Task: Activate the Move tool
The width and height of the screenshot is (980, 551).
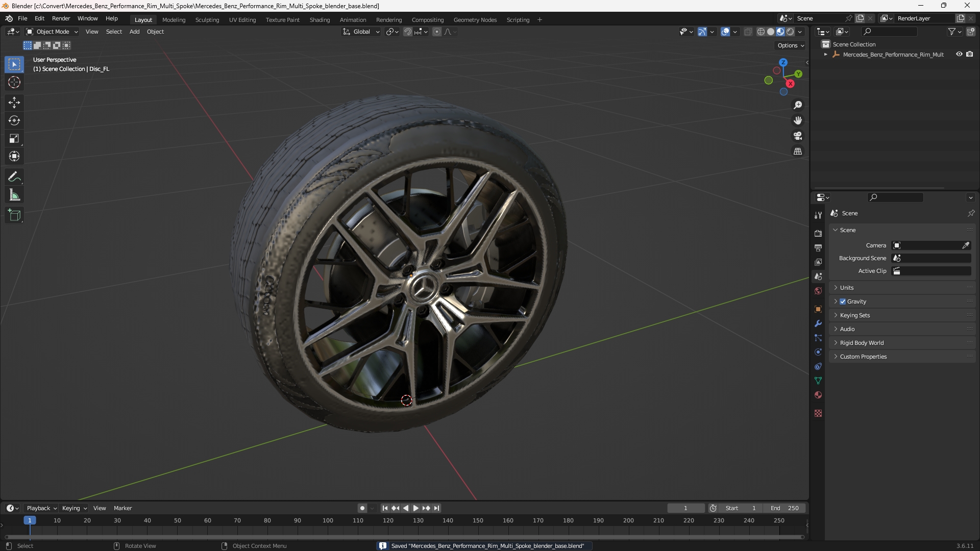Action: 14,103
